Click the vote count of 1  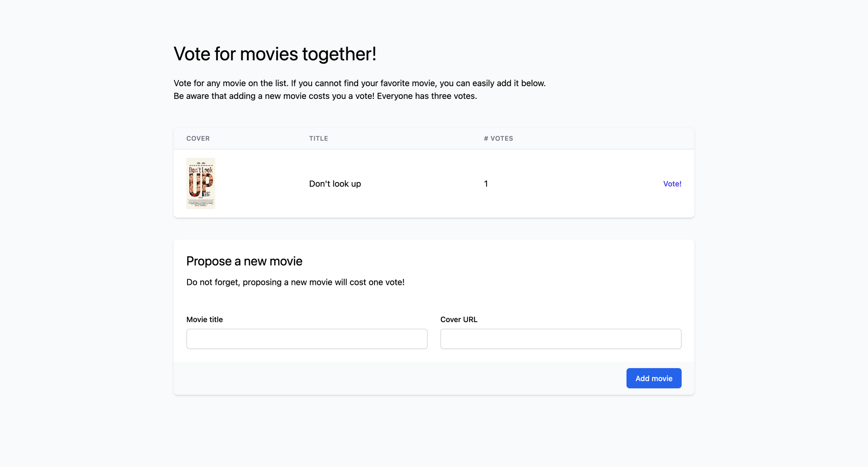coord(486,184)
